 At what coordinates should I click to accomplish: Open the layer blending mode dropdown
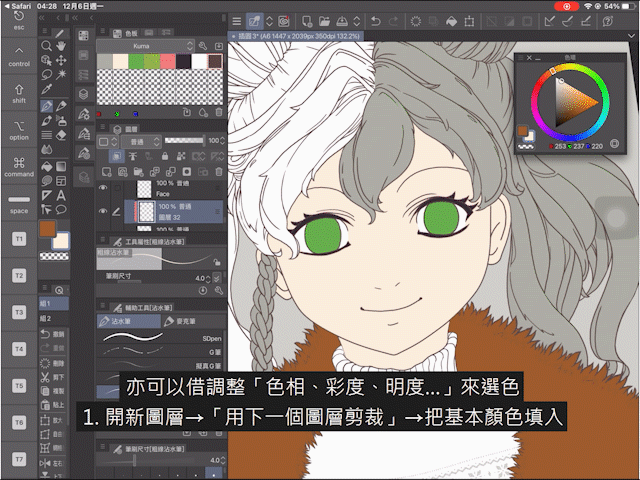click(x=142, y=142)
